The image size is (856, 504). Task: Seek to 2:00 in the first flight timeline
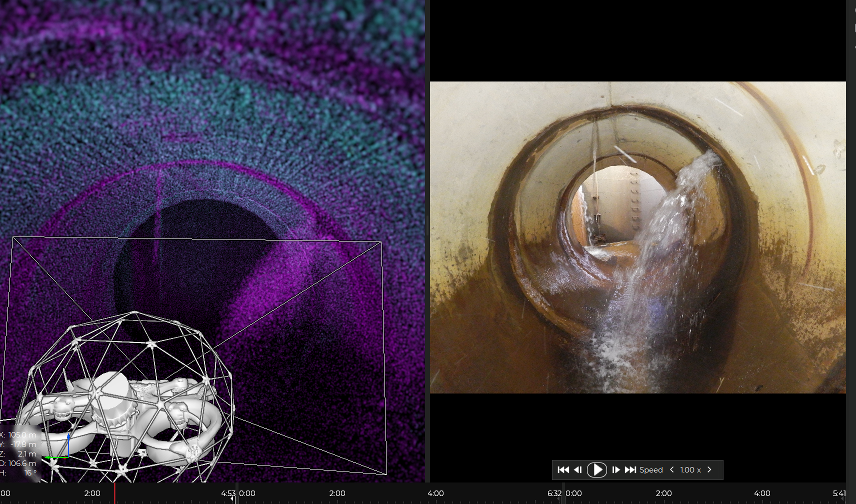(x=92, y=493)
